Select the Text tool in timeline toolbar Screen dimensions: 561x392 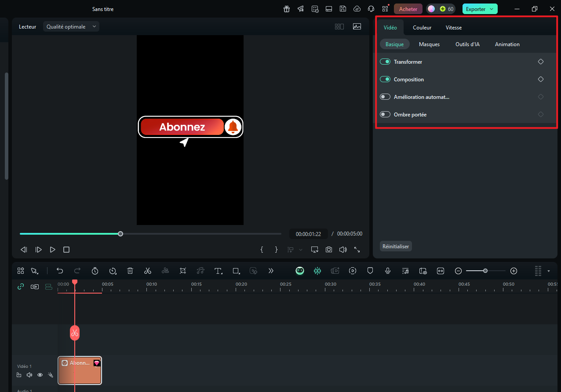(x=218, y=271)
